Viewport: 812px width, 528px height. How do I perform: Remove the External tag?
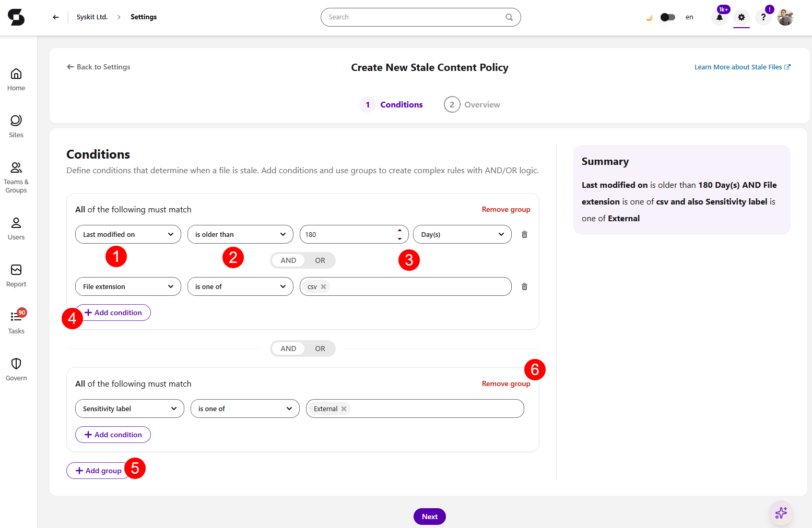pos(344,409)
